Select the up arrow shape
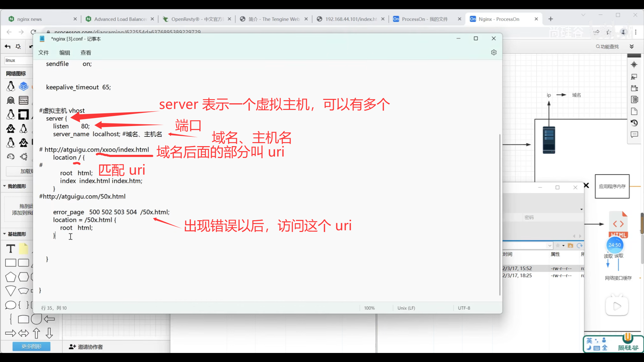 (37, 333)
